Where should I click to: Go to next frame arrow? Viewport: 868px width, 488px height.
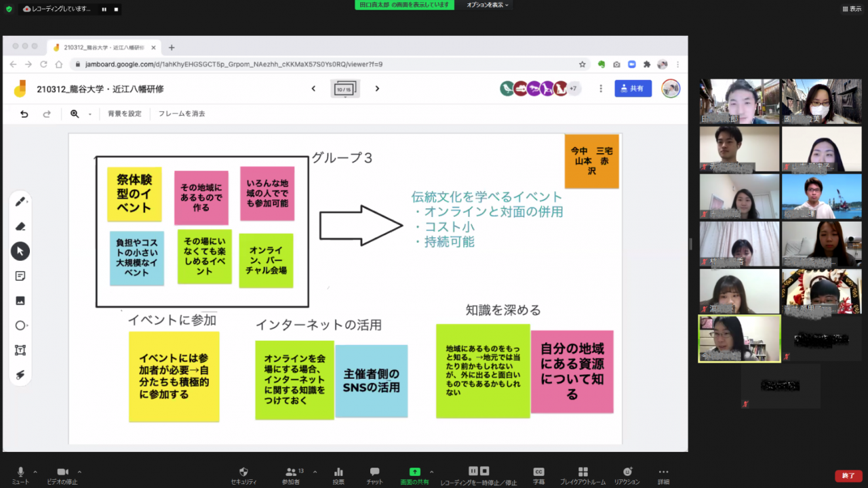click(378, 89)
